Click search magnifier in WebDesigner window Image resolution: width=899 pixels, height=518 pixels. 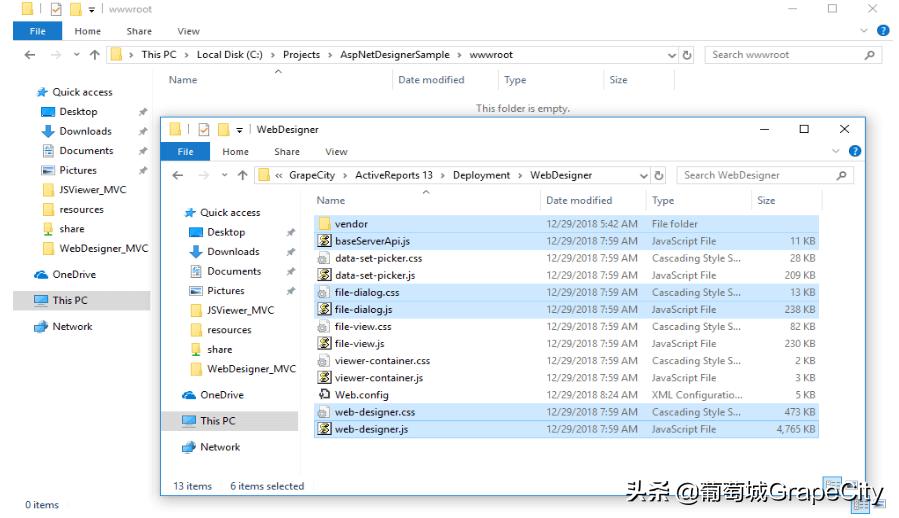841,175
